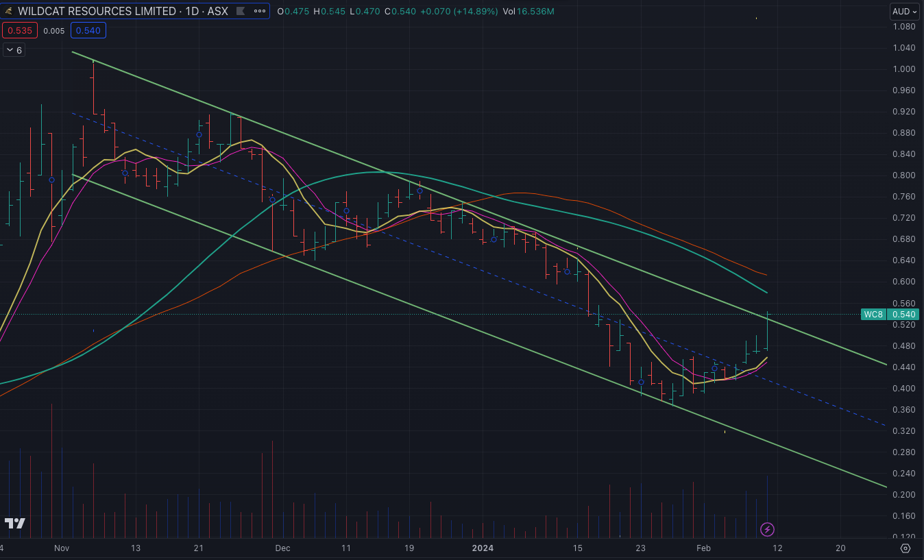Click the Vol 16.536M reading

528,12
